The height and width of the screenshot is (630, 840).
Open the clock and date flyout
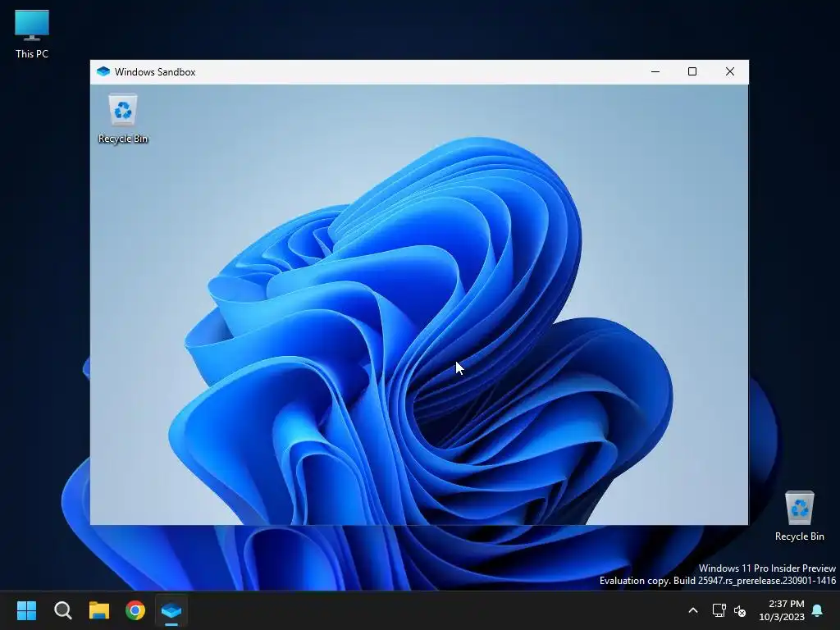tap(782, 610)
